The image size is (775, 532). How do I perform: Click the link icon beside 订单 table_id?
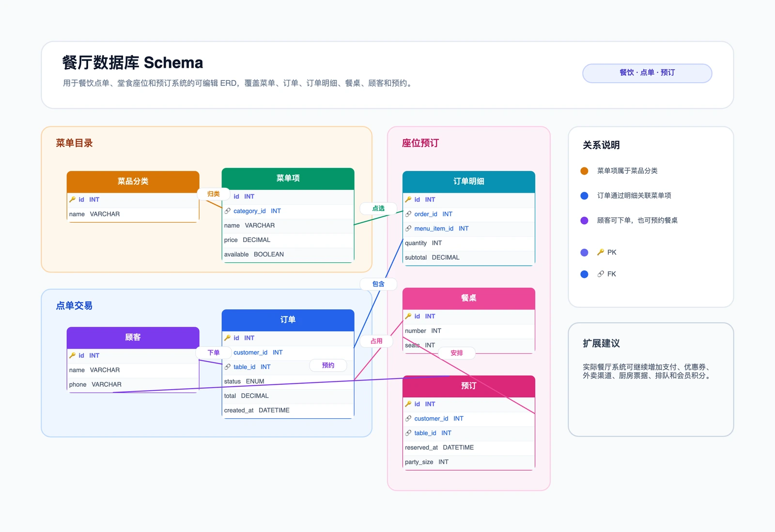227,367
